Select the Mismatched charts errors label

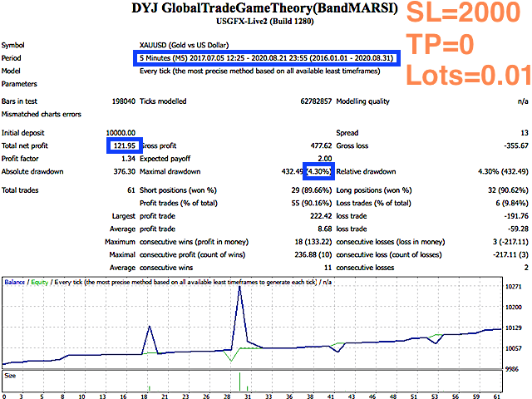pos(41,114)
